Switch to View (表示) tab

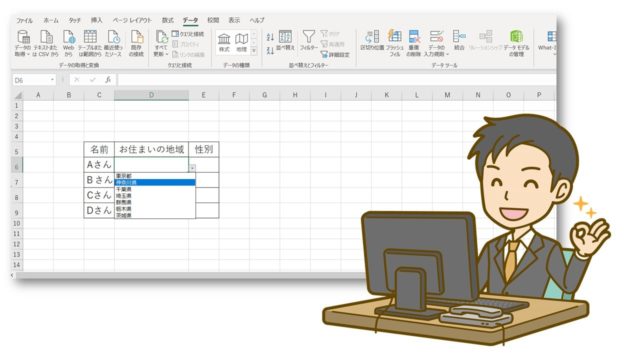pyautogui.click(x=234, y=20)
